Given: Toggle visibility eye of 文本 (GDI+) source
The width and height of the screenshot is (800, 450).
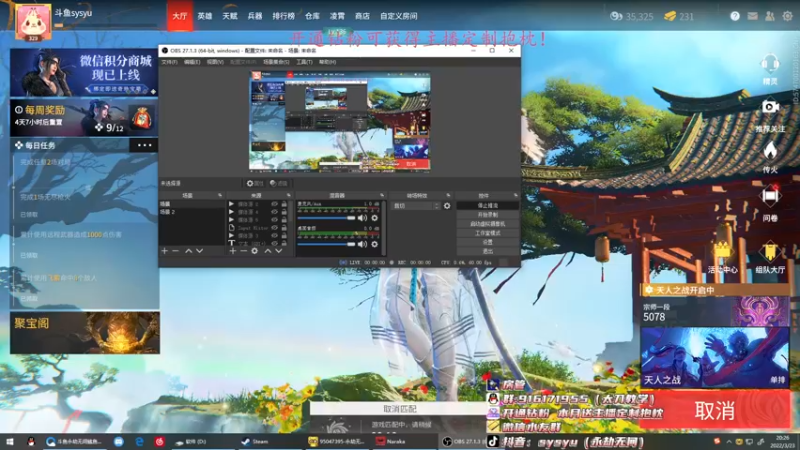Looking at the screenshot, I should 274,243.
